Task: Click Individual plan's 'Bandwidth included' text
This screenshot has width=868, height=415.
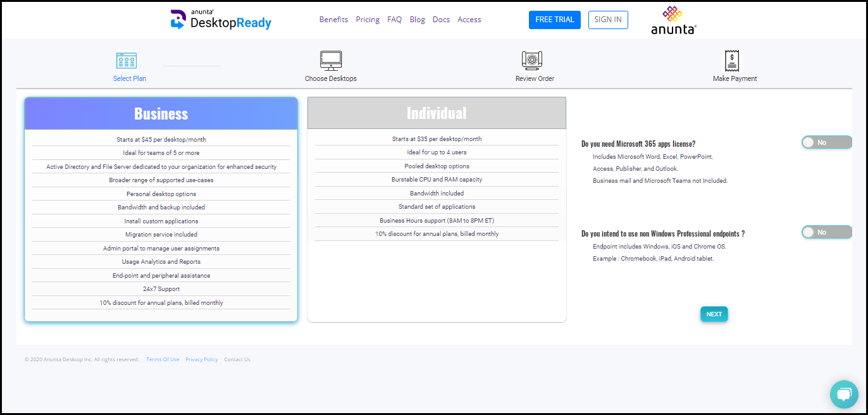Action: pos(437,194)
